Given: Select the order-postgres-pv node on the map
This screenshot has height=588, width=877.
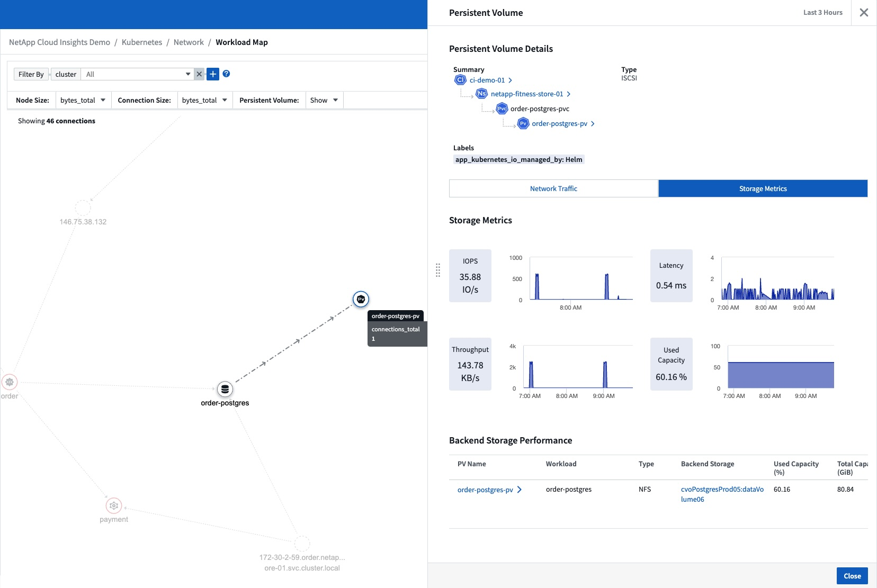Looking at the screenshot, I should point(361,299).
